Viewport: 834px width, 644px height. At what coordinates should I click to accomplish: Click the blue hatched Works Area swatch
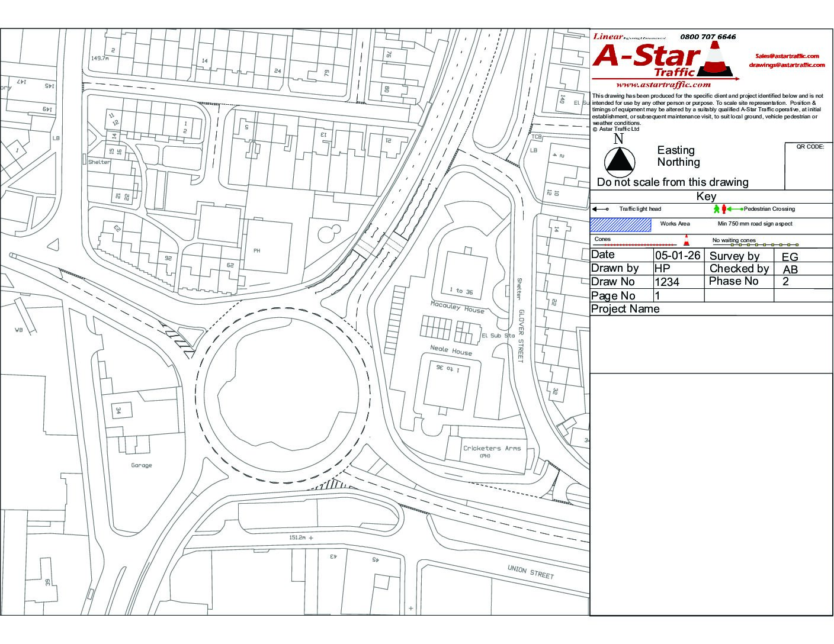pyautogui.click(x=620, y=224)
